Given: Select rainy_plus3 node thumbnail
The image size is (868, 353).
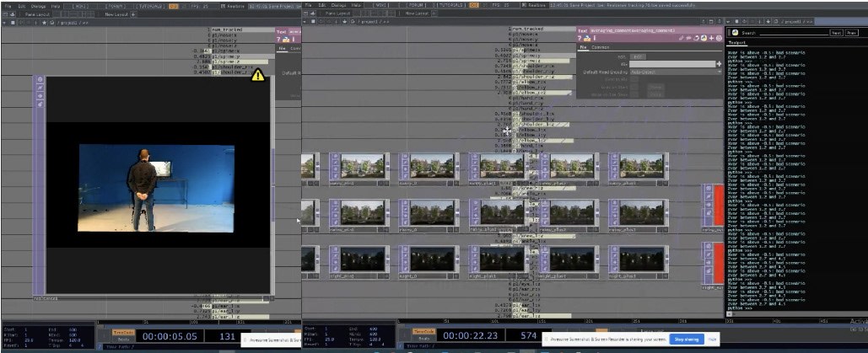Looking at the screenshot, I should point(642,212).
